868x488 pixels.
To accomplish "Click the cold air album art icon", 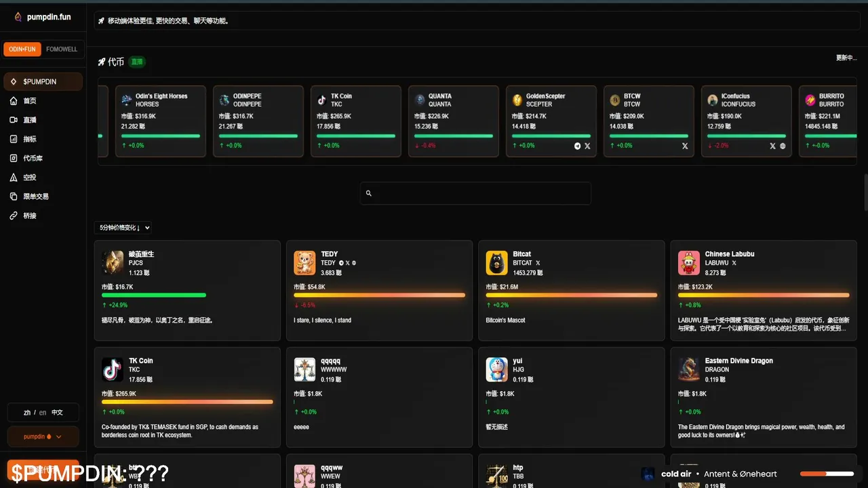I will point(648,474).
